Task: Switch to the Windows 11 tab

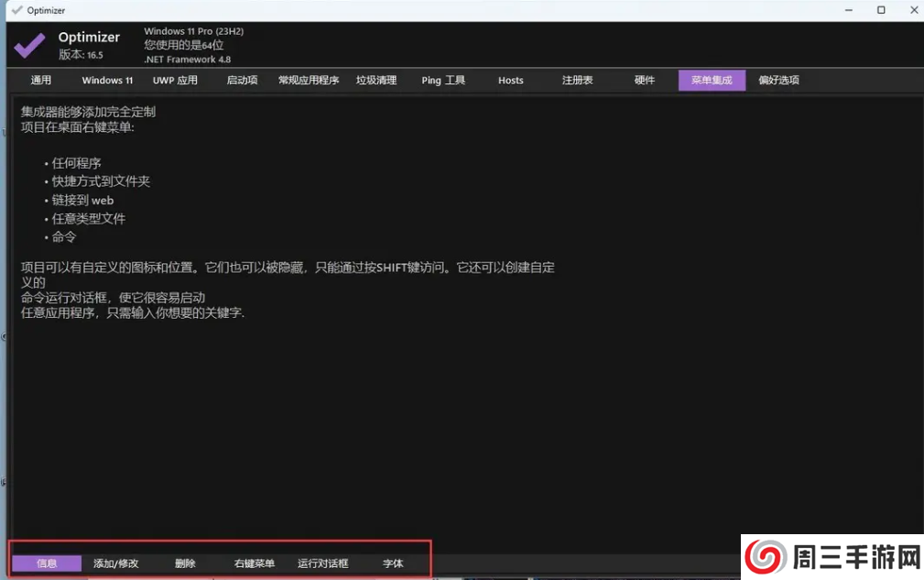Action: coord(107,81)
